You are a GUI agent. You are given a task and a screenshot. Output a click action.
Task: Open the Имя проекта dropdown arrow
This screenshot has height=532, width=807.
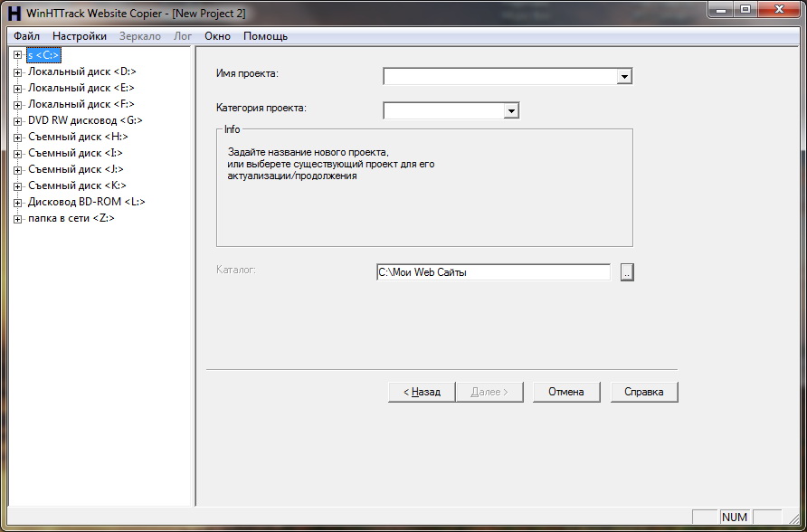pyautogui.click(x=623, y=77)
